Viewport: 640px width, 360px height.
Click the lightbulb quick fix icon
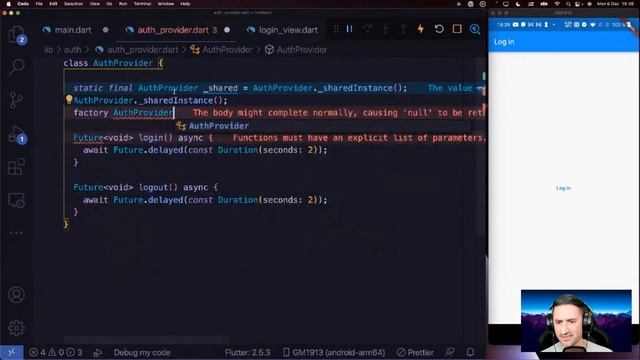[69, 99]
